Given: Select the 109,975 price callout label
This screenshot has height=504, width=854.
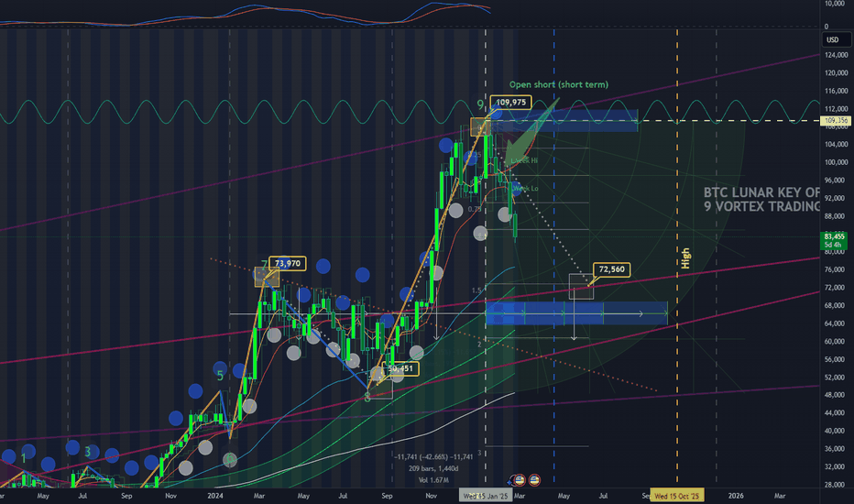Looking at the screenshot, I should pyautogui.click(x=511, y=103).
